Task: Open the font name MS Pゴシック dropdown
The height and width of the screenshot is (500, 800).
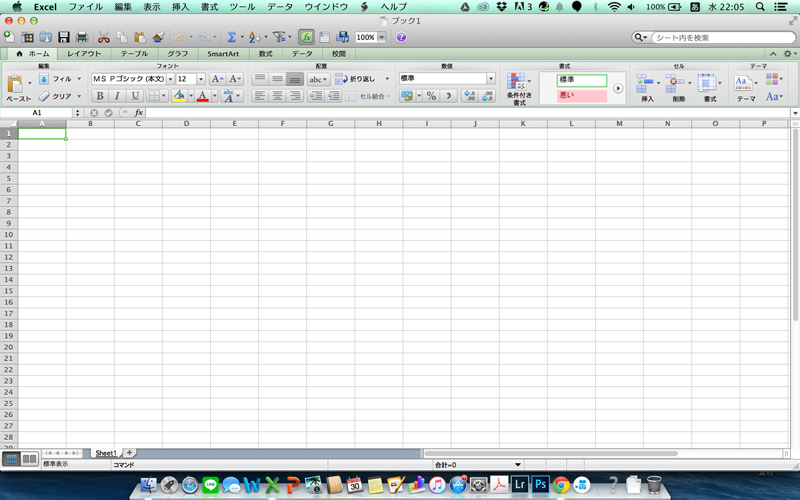Action: (x=170, y=78)
